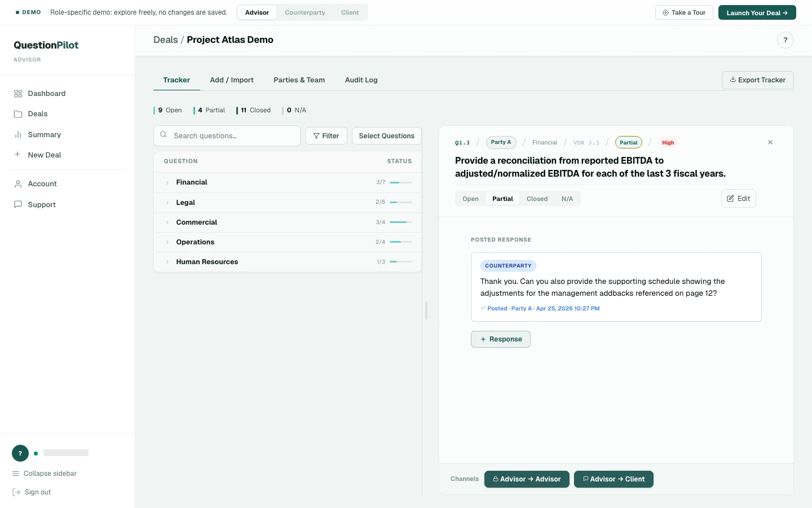Click the Deals breadcrumb link
This screenshot has height=508, width=812.
click(166, 40)
